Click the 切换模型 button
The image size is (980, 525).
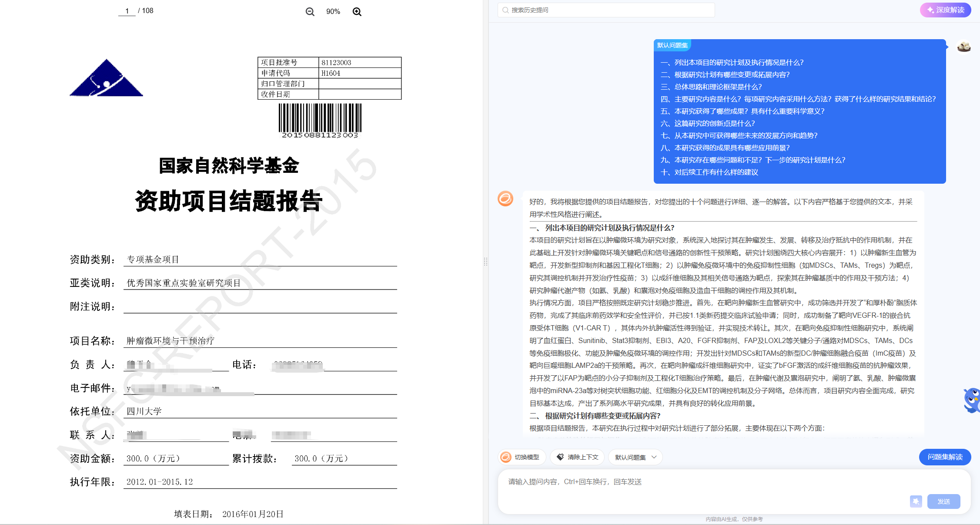521,457
